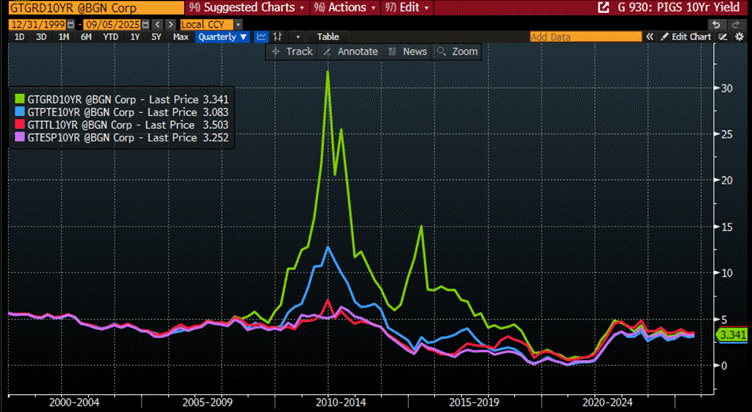Image resolution: width=752 pixels, height=412 pixels.
Task: Click the 2020-2024 x-axis label
Action: click(607, 402)
